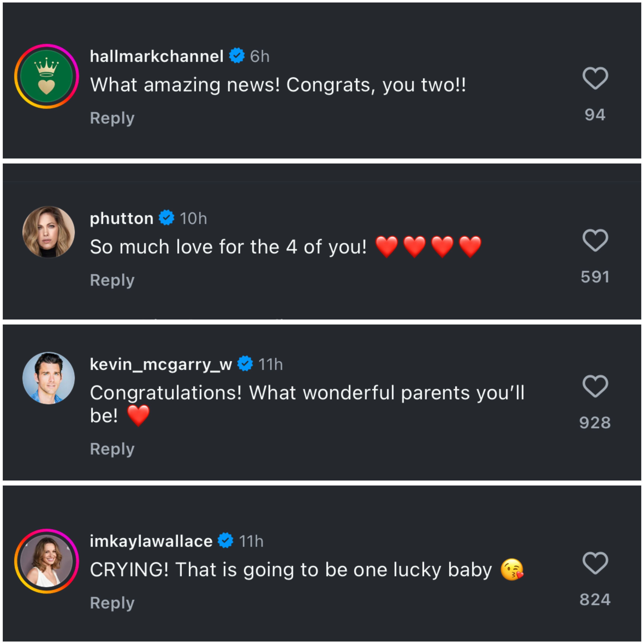Screen dimensions: 644x644
Task: Click kevin_mcgarry_w's verified badge
Action: click(x=245, y=364)
